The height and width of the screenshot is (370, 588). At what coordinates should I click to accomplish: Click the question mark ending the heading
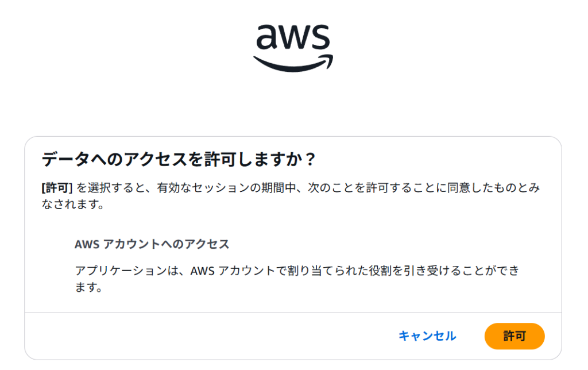pyautogui.click(x=310, y=159)
